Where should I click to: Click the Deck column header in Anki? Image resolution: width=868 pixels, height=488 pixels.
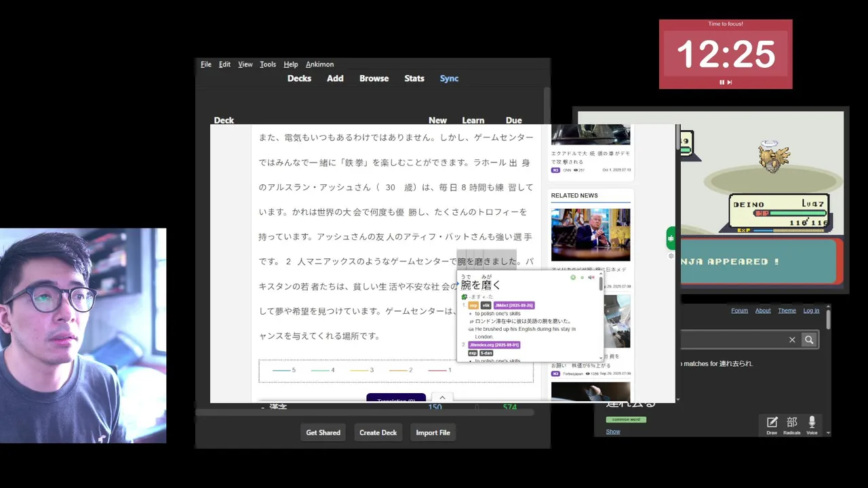click(224, 120)
